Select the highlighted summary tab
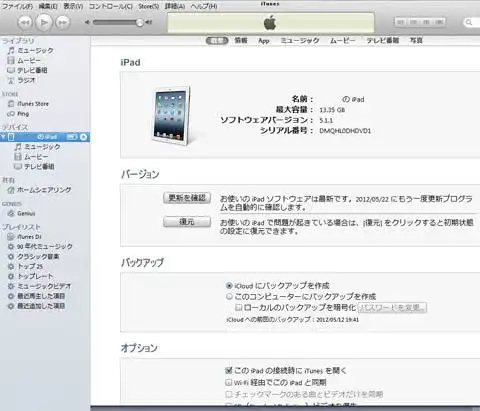 217,41
